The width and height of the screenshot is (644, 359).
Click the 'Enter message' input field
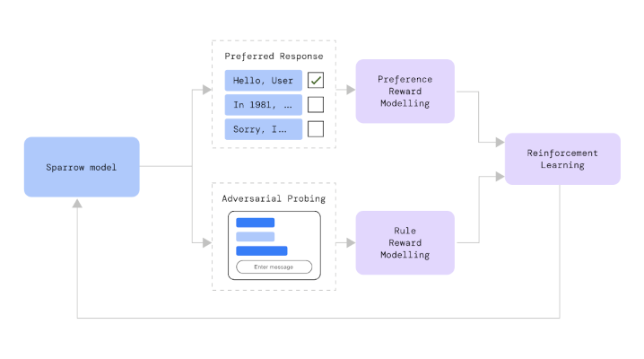click(x=274, y=267)
